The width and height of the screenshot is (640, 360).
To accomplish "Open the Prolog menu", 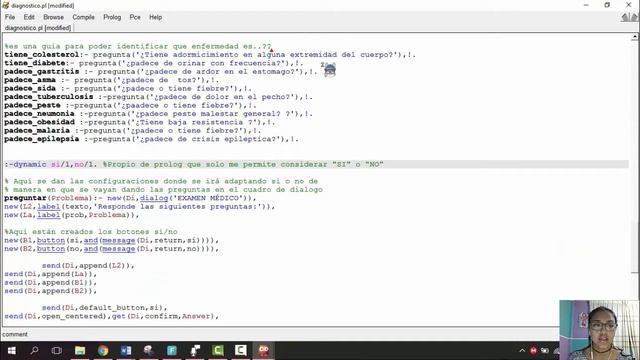I will point(112,17).
